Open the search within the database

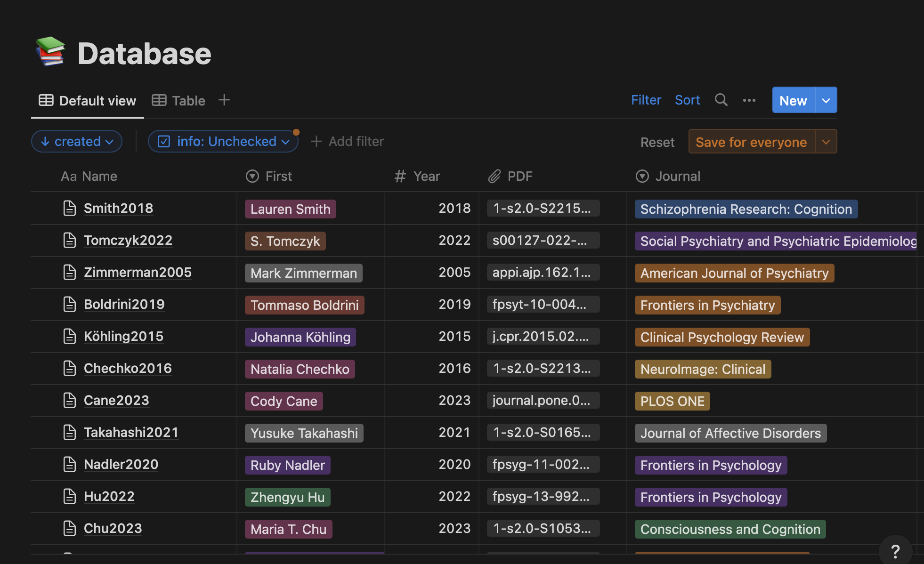[721, 100]
